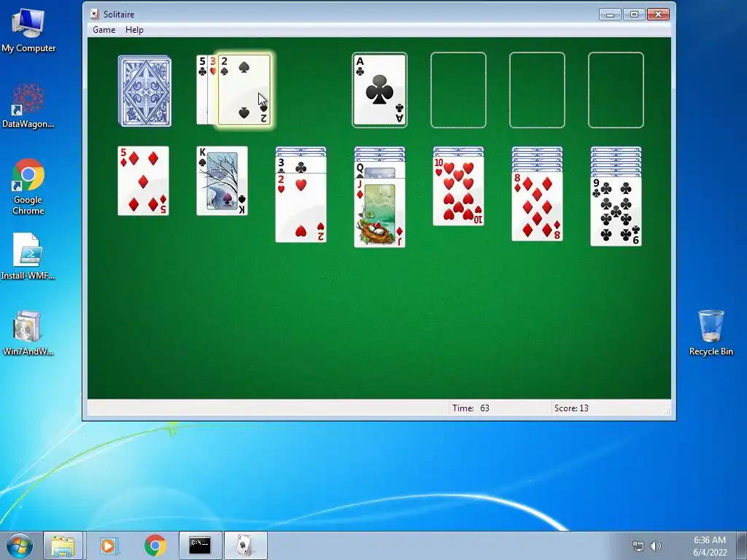The width and height of the screenshot is (747, 560).
Task: Select Win7AndW... desktop icon
Action: [28, 333]
